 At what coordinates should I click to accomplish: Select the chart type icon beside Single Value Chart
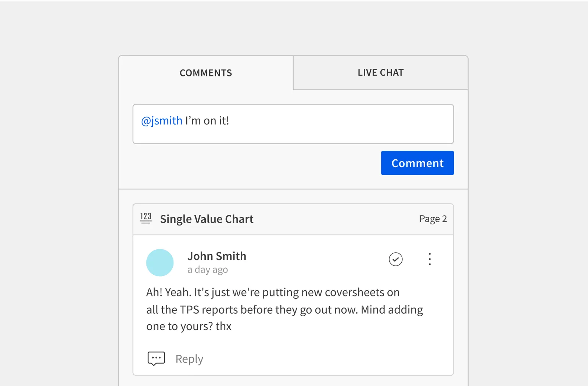(x=146, y=218)
